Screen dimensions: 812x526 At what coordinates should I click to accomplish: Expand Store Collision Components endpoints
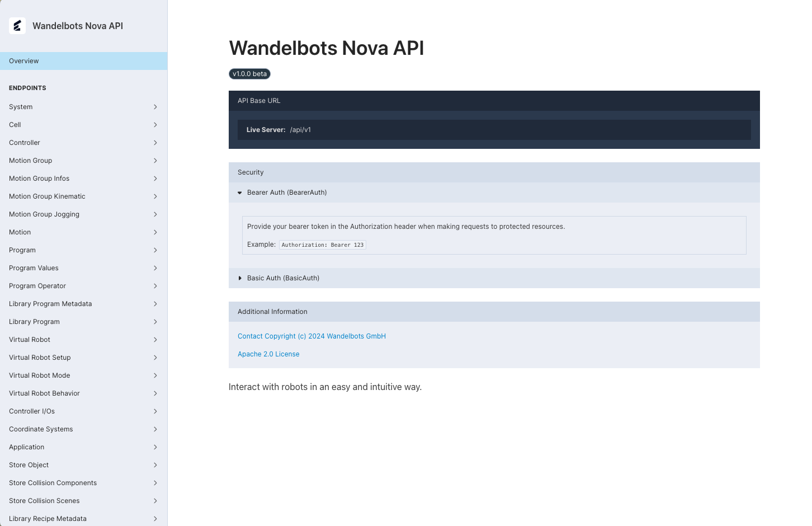pos(155,482)
